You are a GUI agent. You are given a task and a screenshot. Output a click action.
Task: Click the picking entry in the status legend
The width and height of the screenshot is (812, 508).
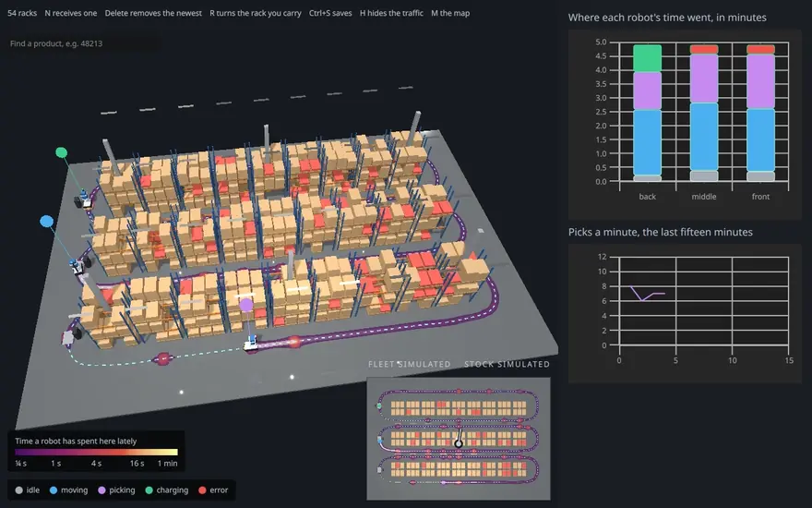116,490
